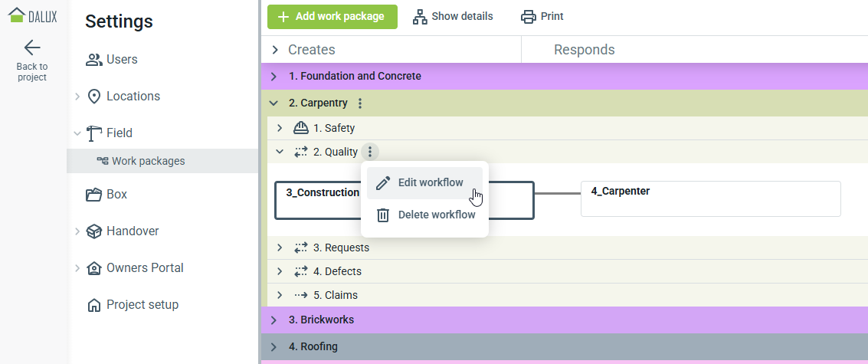This screenshot has width=868, height=364.
Task: Go back to project via arrow
Action: [32, 48]
